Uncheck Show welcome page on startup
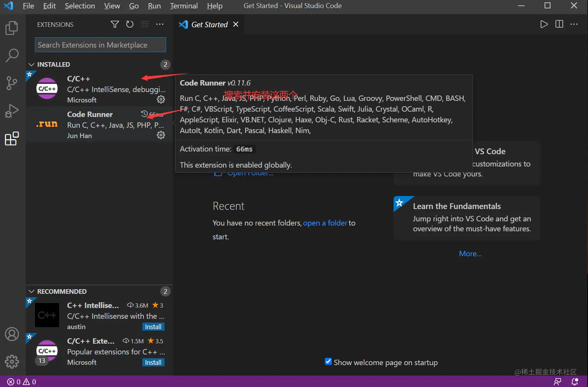The height and width of the screenshot is (387, 588). [328, 361]
